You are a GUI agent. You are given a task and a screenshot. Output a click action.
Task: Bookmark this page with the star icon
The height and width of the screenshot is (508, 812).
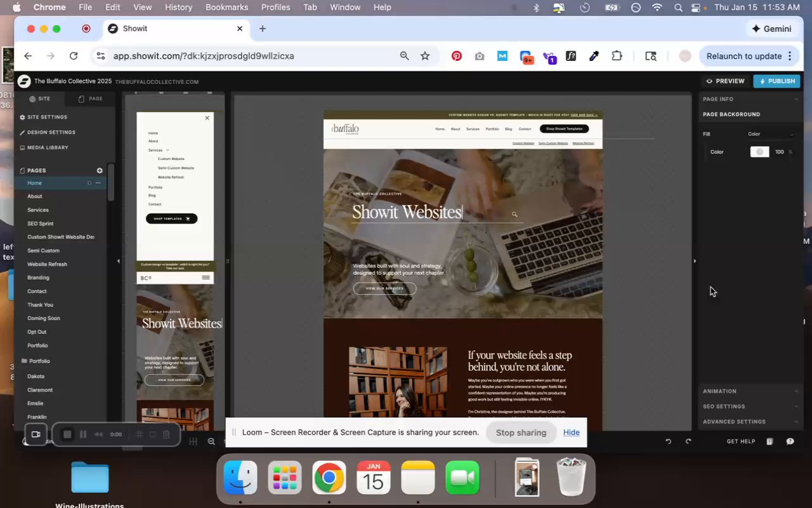pyautogui.click(x=425, y=56)
